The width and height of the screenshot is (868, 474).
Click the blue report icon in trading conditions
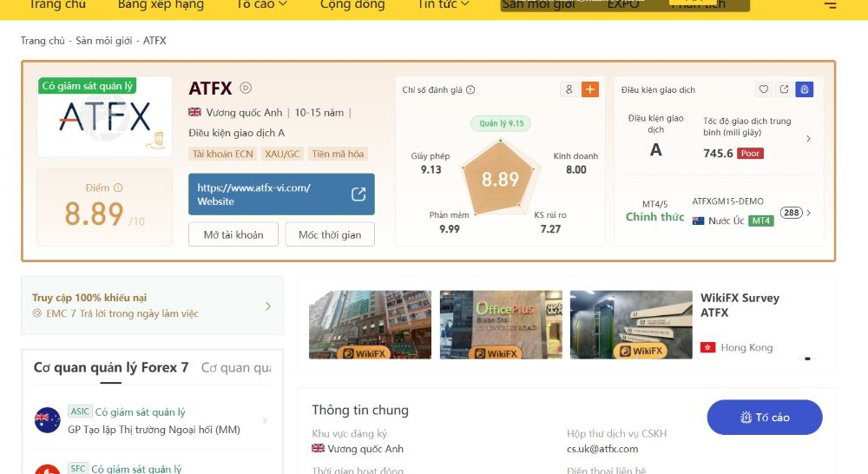[805, 89]
